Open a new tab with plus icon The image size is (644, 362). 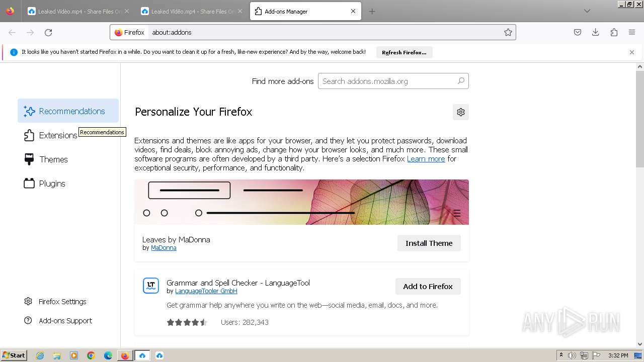372,11
